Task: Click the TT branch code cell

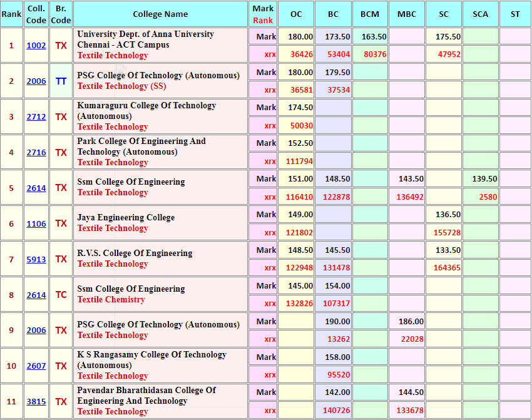Action: 61,81
